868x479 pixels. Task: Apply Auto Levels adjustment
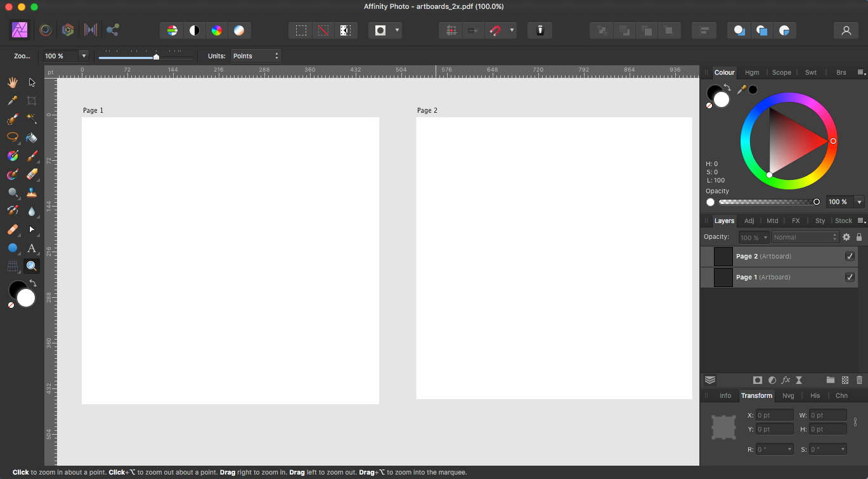coord(171,30)
